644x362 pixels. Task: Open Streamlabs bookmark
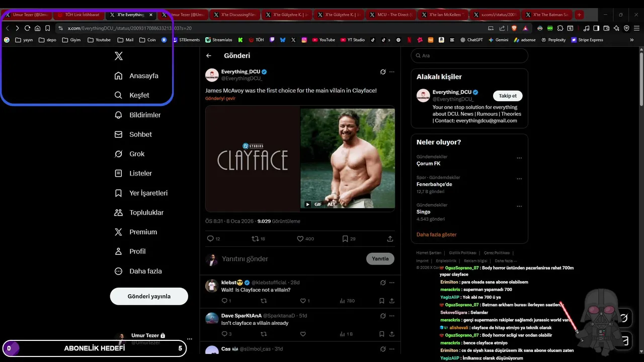(219, 40)
